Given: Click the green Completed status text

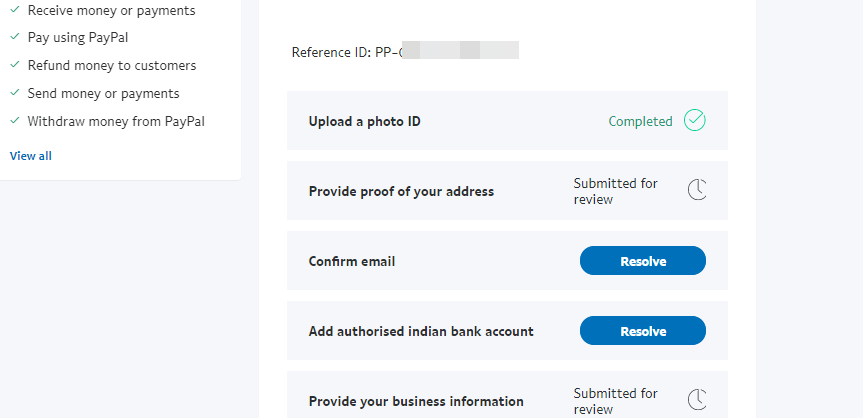Looking at the screenshot, I should click(640, 122).
